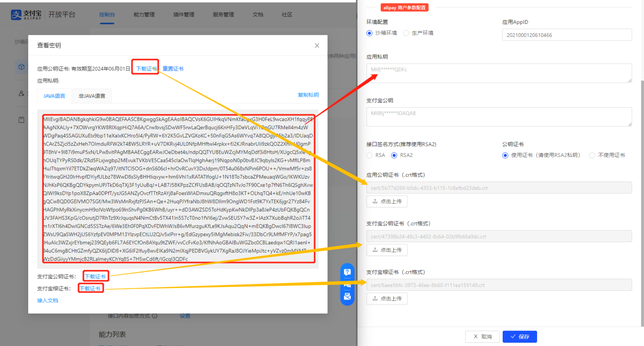Image resolution: width=644 pixels, height=346 pixels.
Task: Click the 应用公钥证书 cert path field
Action: 499,188
